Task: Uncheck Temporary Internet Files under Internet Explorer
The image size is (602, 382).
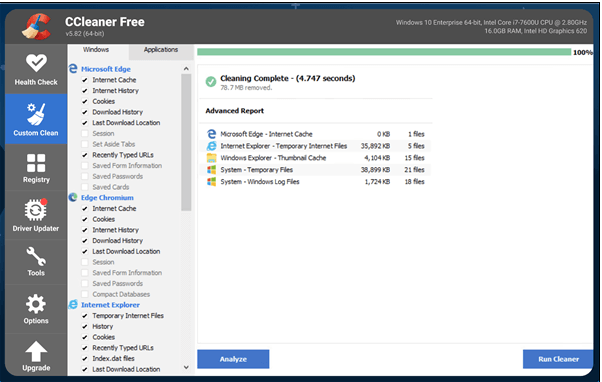Action: click(x=85, y=316)
